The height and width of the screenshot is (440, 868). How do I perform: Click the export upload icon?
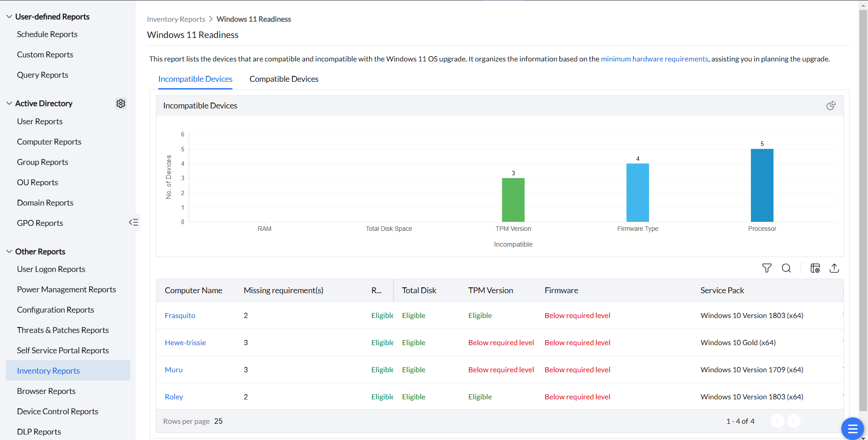coord(834,268)
